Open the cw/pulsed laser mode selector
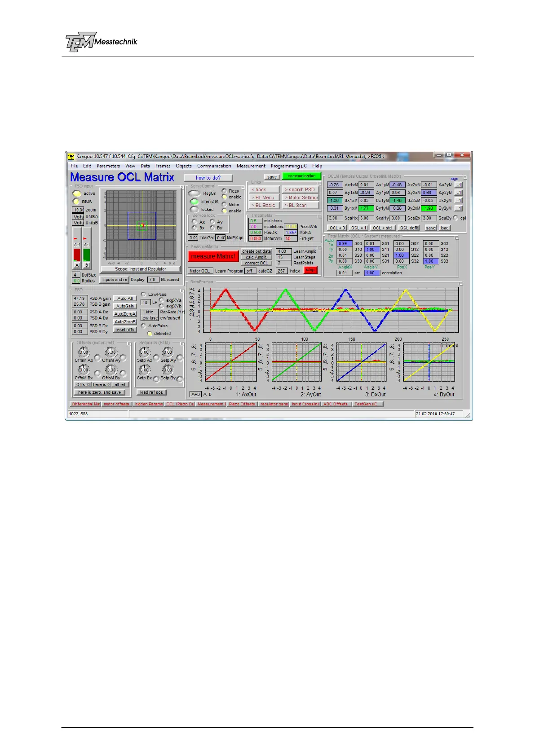535x756 pixels. coord(150,318)
